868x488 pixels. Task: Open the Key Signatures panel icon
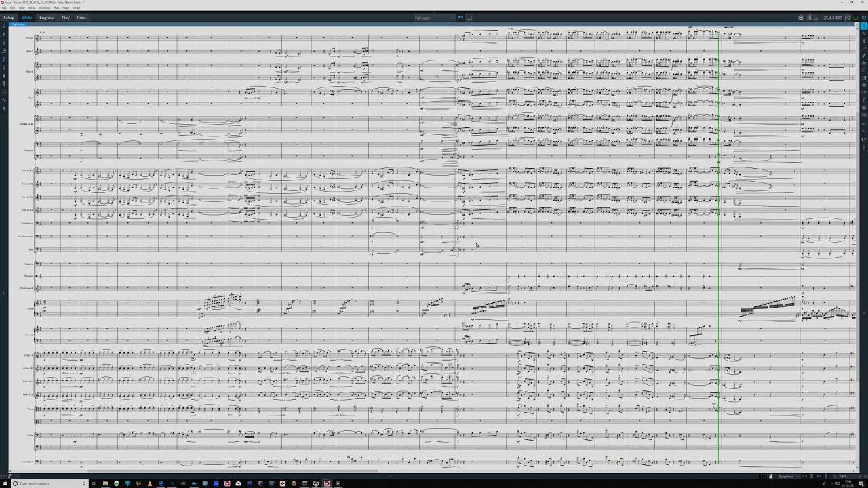point(864,33)
